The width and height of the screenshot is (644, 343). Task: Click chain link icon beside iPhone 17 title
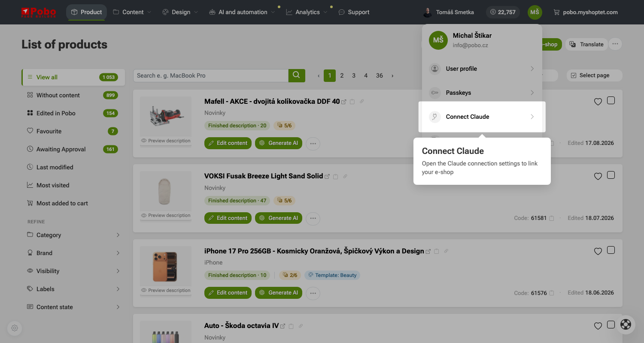446,251
